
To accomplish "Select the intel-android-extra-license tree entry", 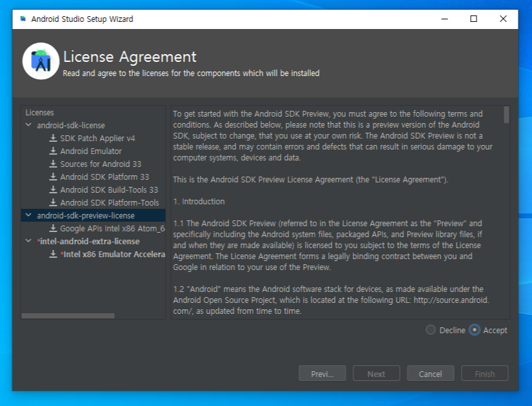I will point(88,241).
